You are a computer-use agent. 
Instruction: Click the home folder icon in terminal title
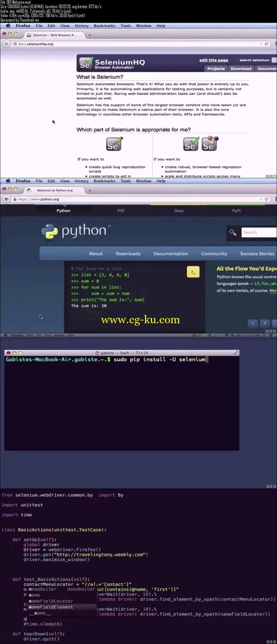pos(97,353)
